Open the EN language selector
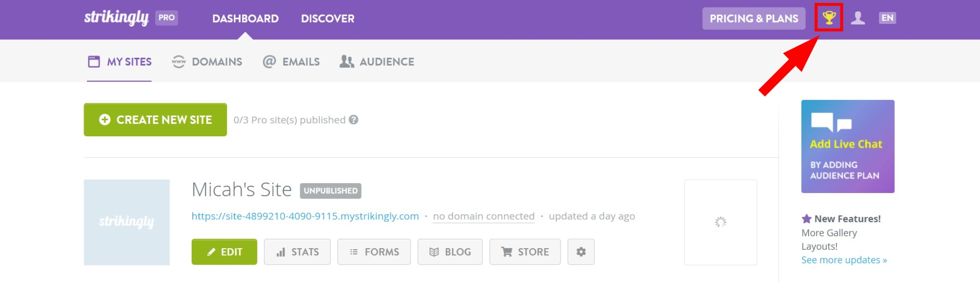 click(887, 18)
